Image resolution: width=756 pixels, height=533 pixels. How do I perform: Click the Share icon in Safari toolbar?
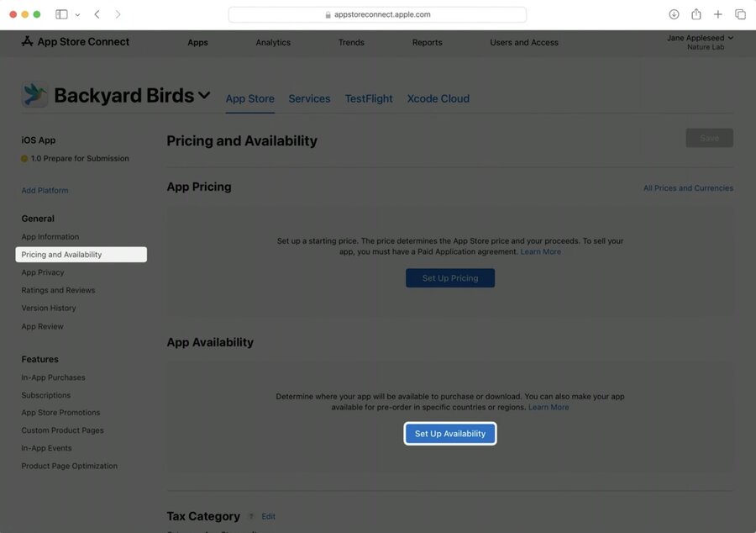pyautogui.click(x=696, y=14)
